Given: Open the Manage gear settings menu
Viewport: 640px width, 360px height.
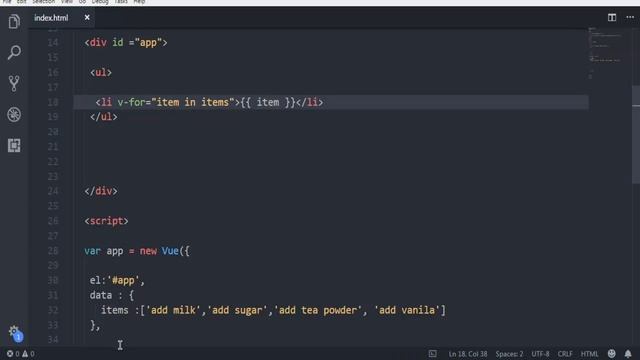Looking at the screenshot, I should (x=14, y=331).
